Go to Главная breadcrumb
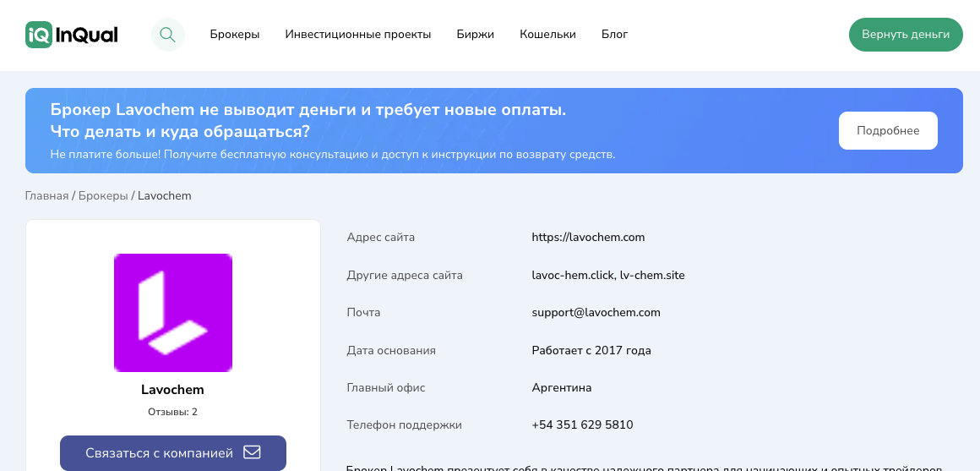 pyautogui.click(x=46, y=196)
